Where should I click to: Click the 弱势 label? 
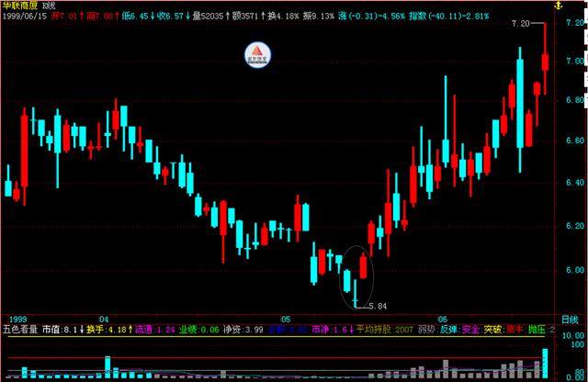click(426, 330)
